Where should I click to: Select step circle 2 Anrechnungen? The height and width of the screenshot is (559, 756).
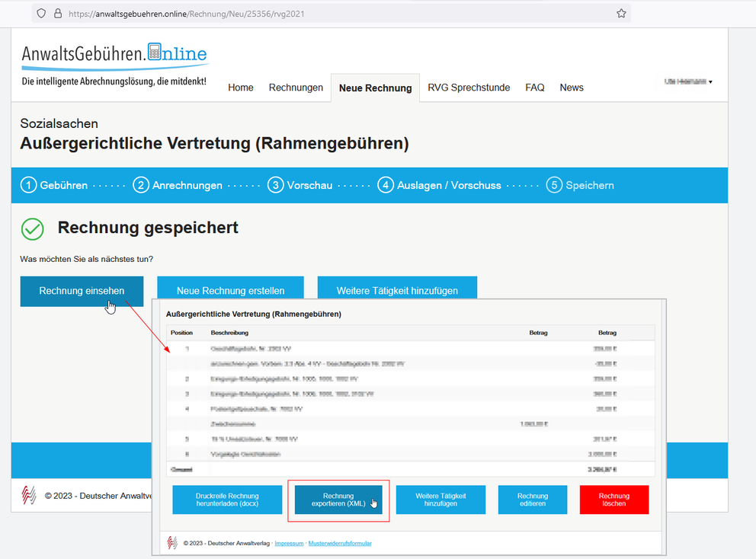140,185
